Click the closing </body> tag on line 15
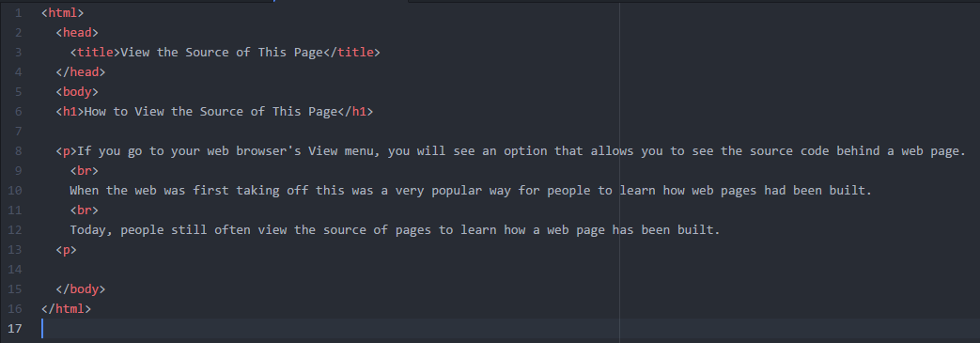The height and width of the screenshot is (343, 980). [81, 289]
